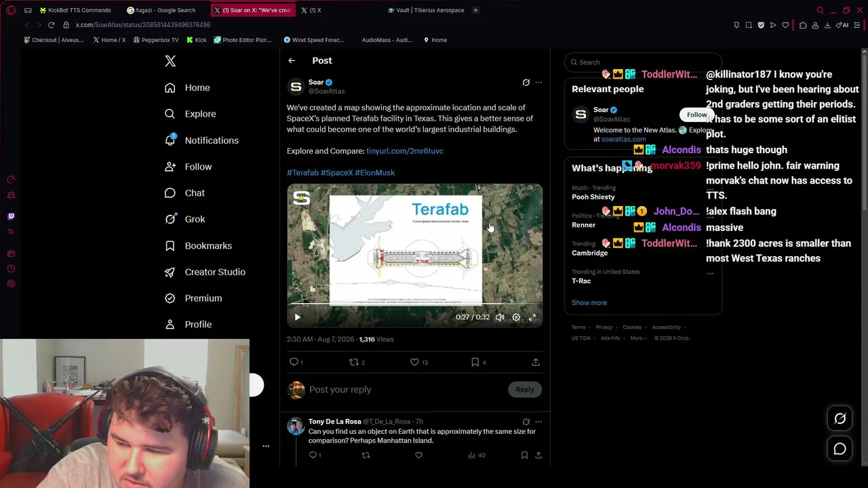Follow Soar in Relevant people
This screenshot has width=868, height=488.
coord(696,115)
